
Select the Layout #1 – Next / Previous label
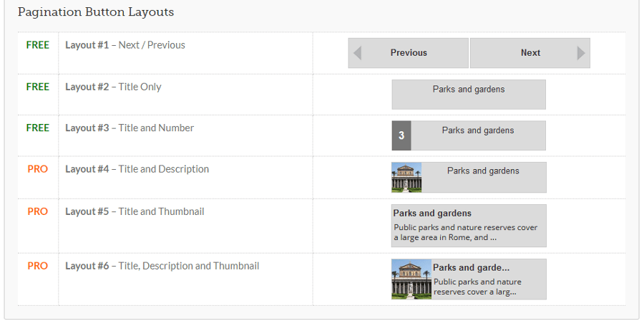(x=125, y=45)
